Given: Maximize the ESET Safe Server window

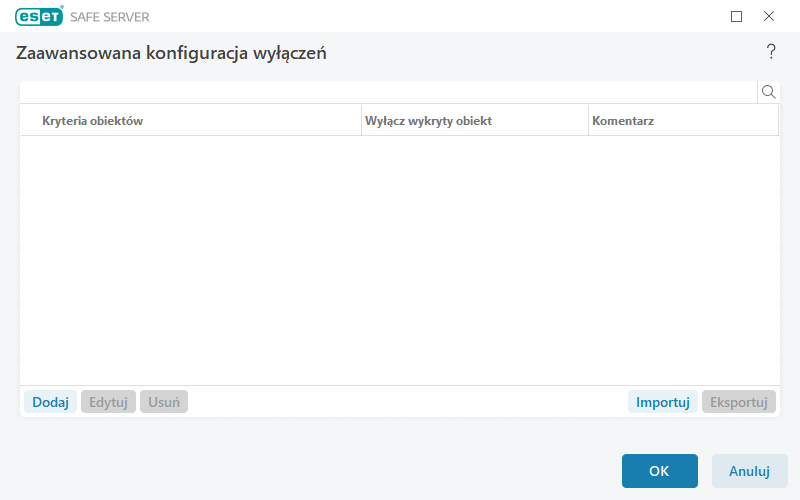Looking at the screenshot, I should pyautogui.click(x=736, y=16).
